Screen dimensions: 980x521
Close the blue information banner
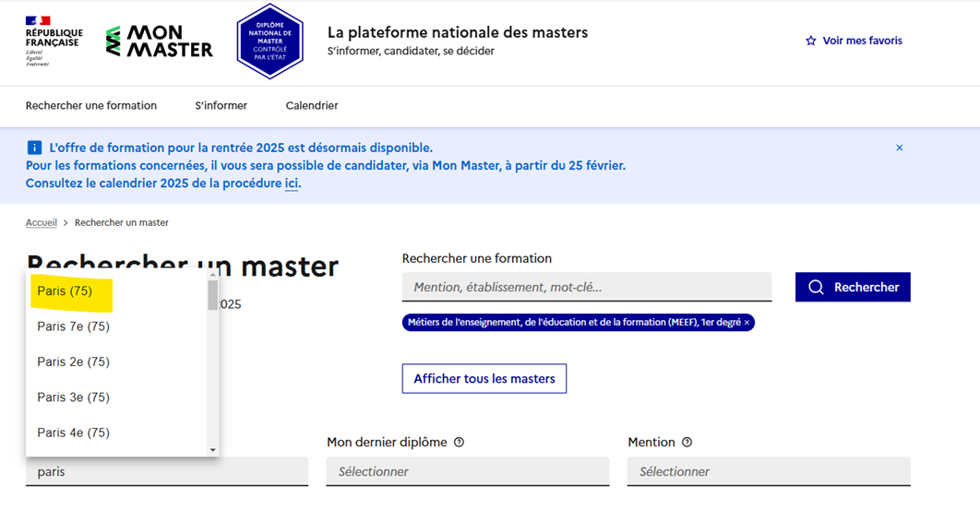[899, 148]
